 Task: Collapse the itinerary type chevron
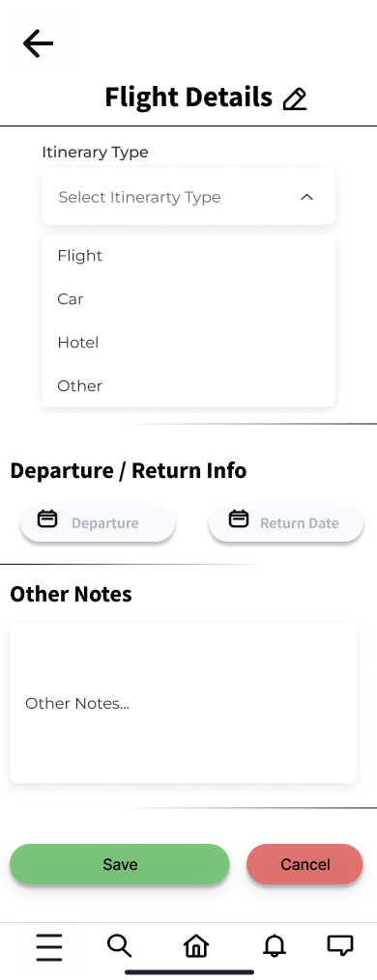306,197
